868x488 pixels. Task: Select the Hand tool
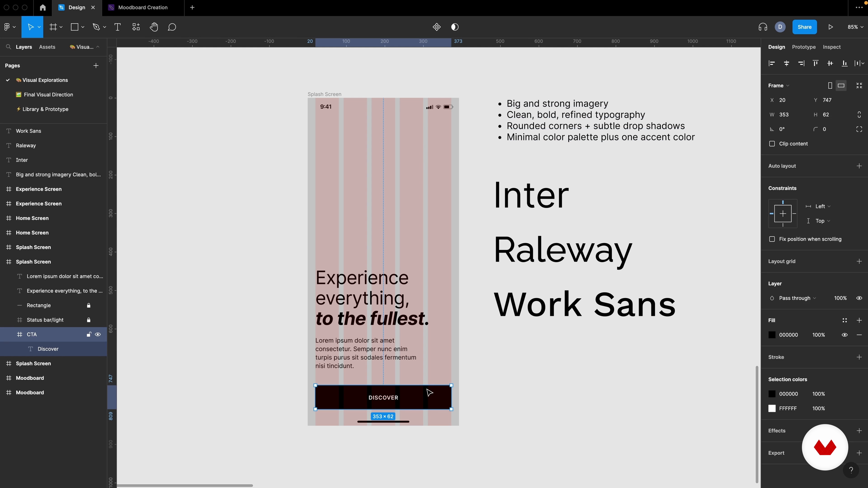pos(154,27)
